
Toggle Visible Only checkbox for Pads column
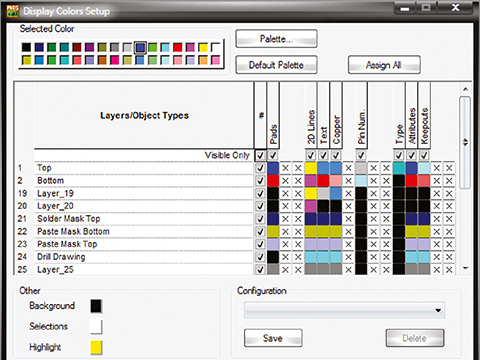(273, 155)
